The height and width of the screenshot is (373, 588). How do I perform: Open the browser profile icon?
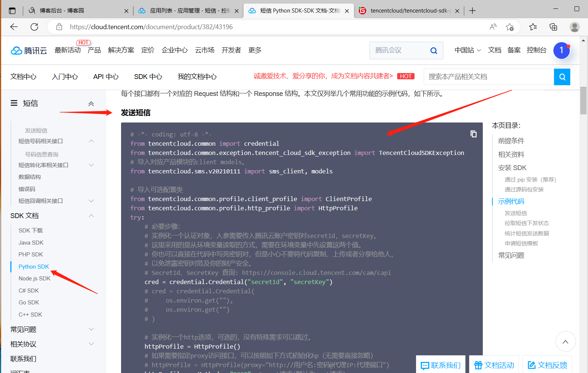click(574, 27)
